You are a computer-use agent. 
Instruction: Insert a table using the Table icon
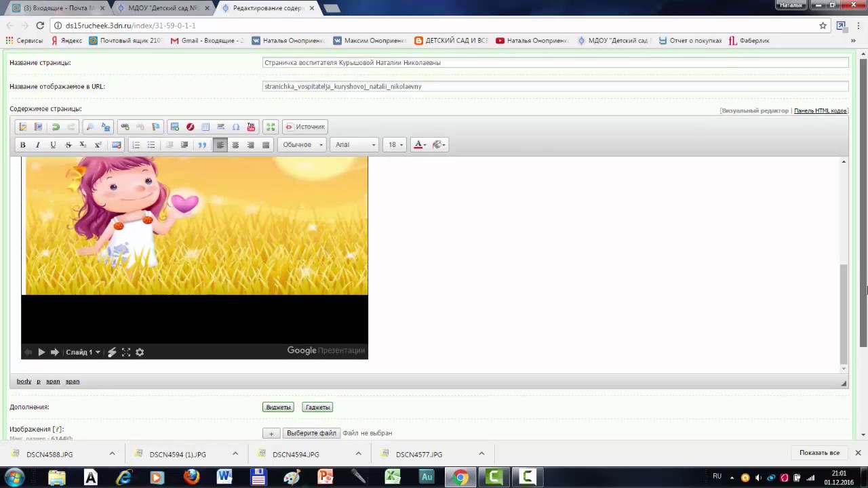205,127
